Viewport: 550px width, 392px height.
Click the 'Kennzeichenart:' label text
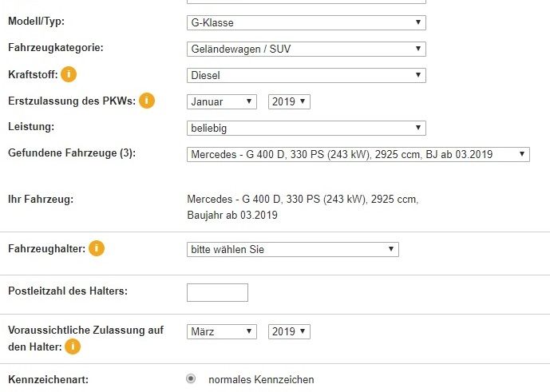pos(46,380)
